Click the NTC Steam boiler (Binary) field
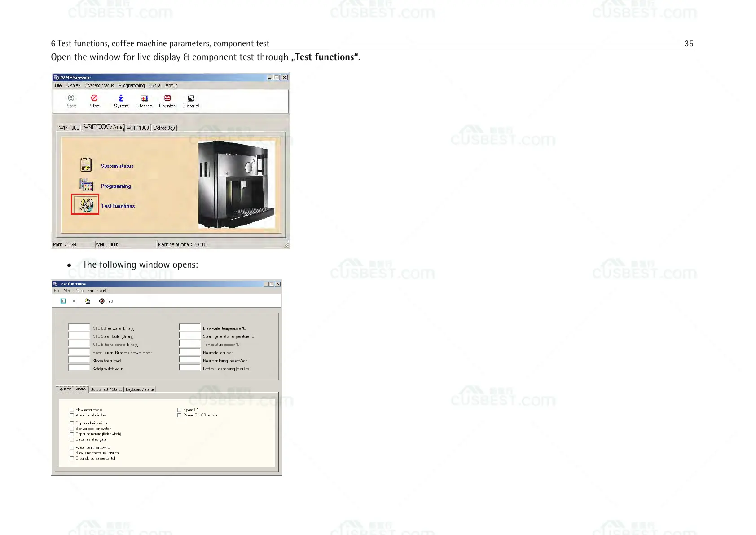This screenshot has height=535, width=756. pyautogui.click(x=79, y=336)
